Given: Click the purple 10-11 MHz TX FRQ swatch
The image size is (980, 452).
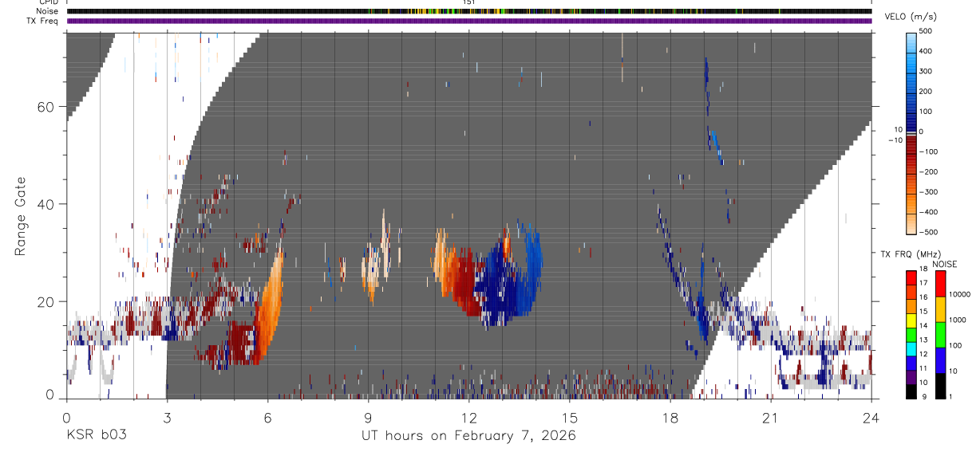Looking at the screenshot, I should (911, 377).
